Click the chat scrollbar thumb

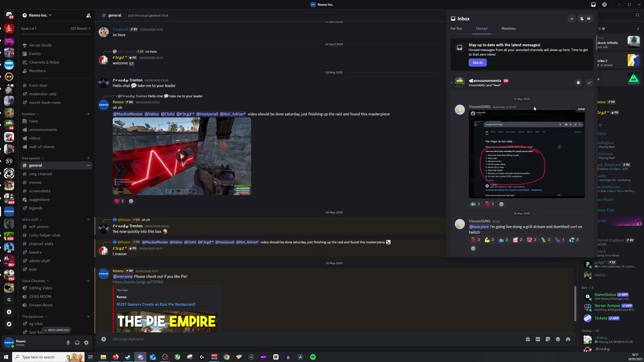[x=575, y=303]
